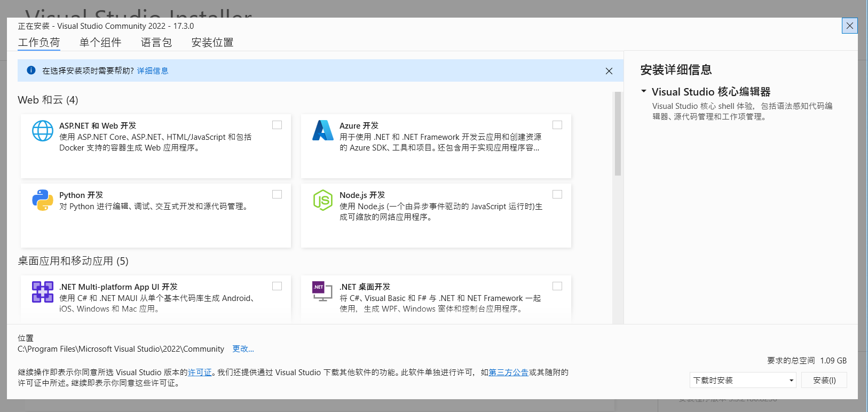This screenshot has width=868, height=412.
Task: Click the Node.js hexagon icon
Action: tap(323, 200)
